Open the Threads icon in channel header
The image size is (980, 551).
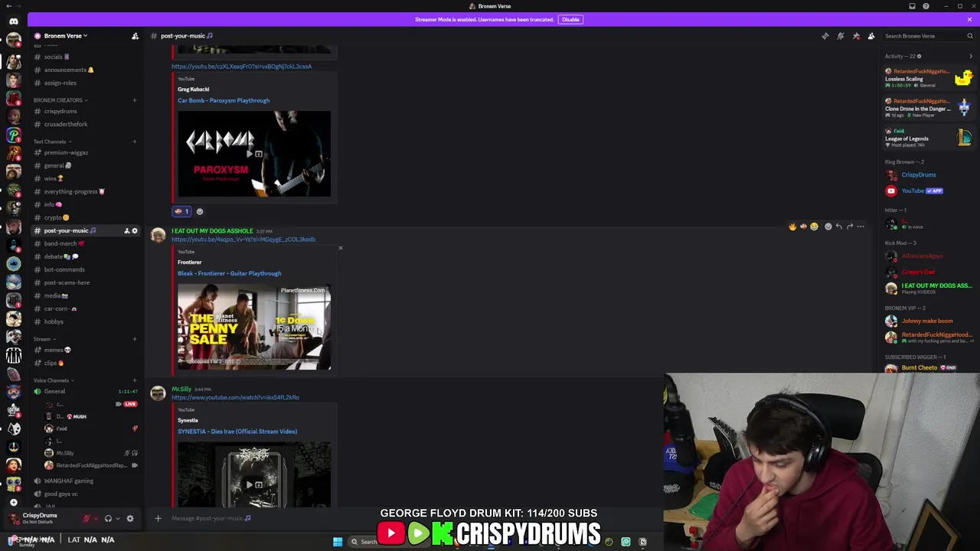pyautogui.click(x=825, y=36)
